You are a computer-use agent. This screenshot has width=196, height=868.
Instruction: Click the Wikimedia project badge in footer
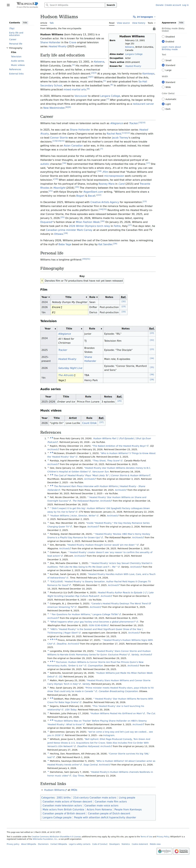(164, 851)
